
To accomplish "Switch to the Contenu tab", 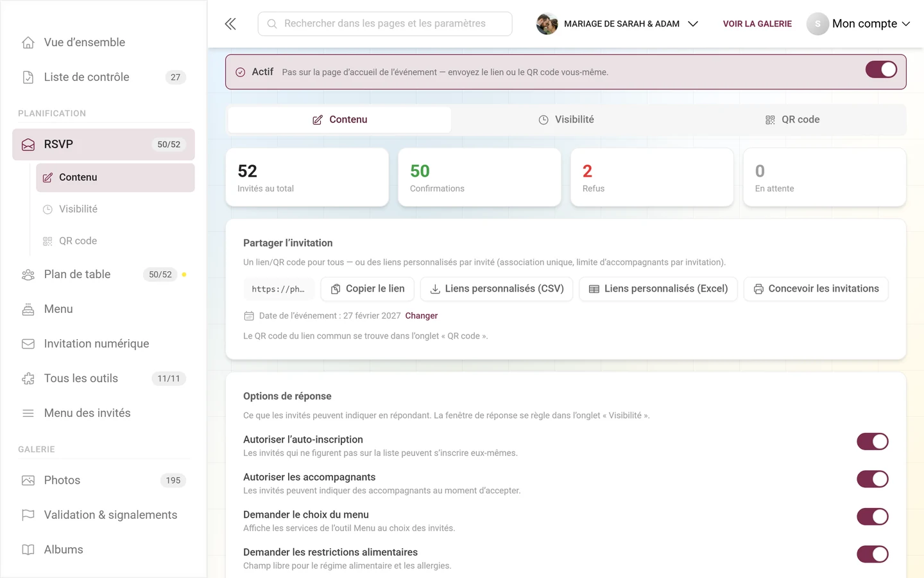I will click(x=339, y=119).
